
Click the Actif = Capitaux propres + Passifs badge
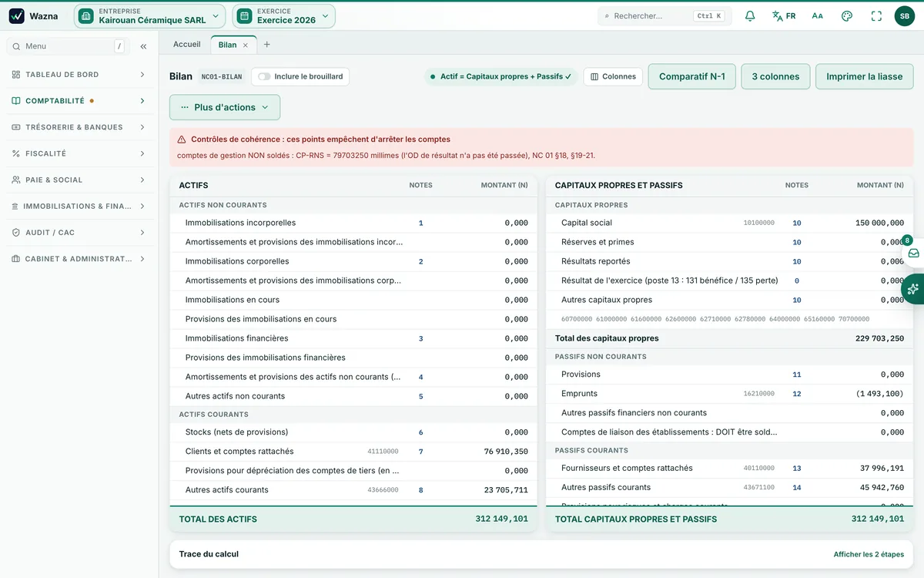click(x=500, y=77)
